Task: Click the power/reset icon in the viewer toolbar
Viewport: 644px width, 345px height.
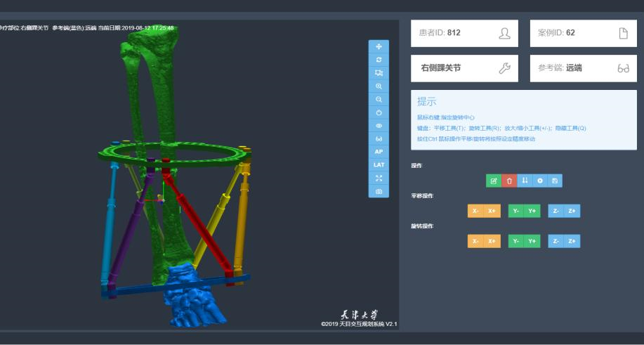Action: pyautogui.click(x=379, y=112)
